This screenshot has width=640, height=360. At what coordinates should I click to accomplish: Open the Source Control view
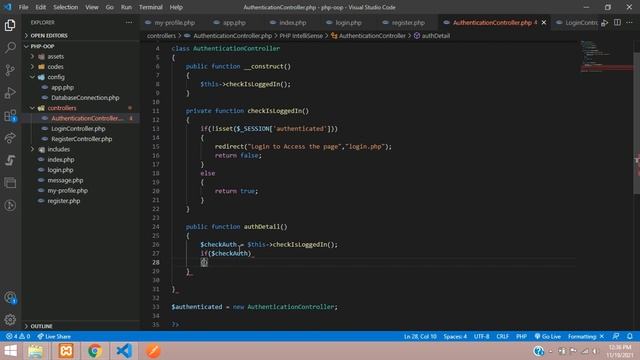point(10,70)
